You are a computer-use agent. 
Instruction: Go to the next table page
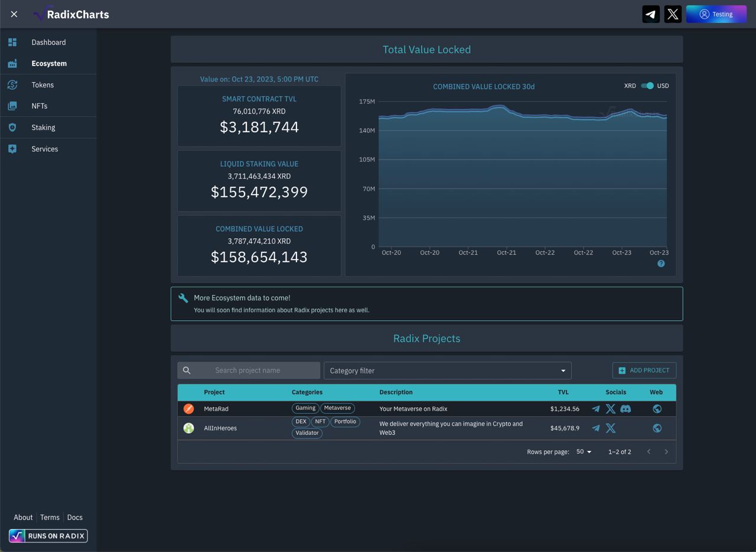(666, 452)
